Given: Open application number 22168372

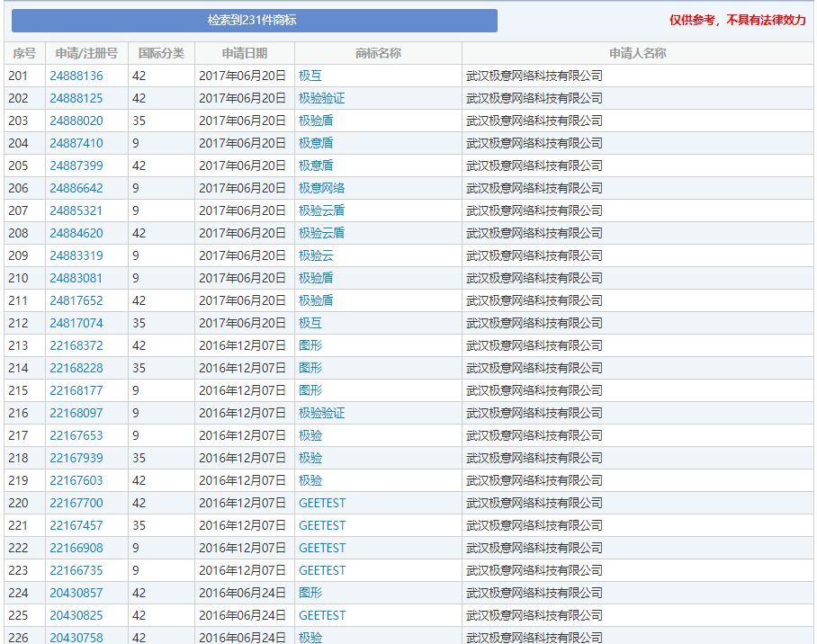Looking at the screenshot, I should (x=76, y=345).
